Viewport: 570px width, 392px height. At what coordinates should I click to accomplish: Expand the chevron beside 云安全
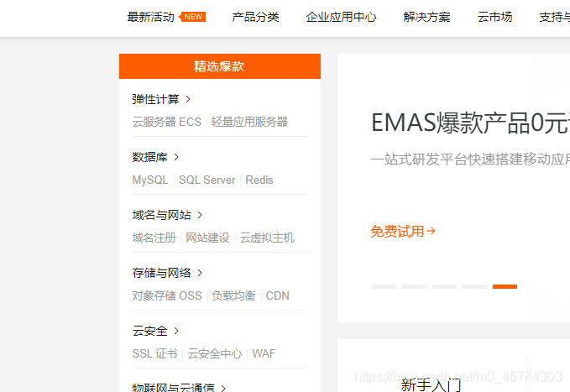coord(176,331)
